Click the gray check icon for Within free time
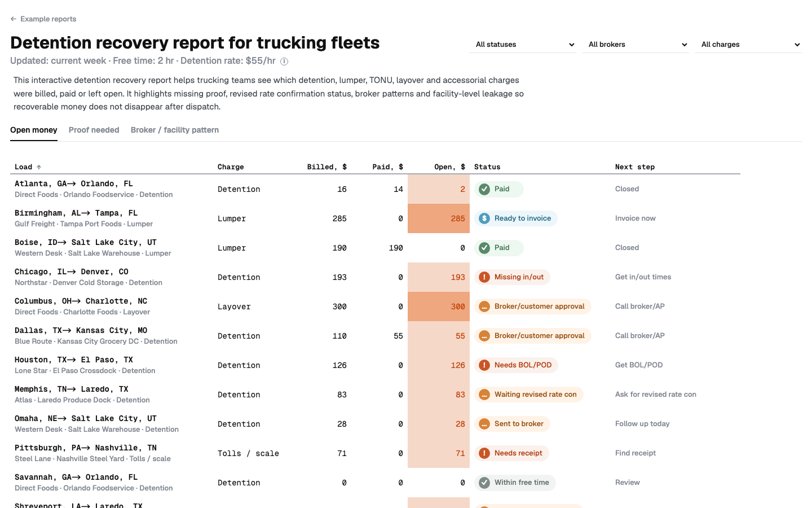The height and width of the screenshot is (508, 812). (484, 483)
